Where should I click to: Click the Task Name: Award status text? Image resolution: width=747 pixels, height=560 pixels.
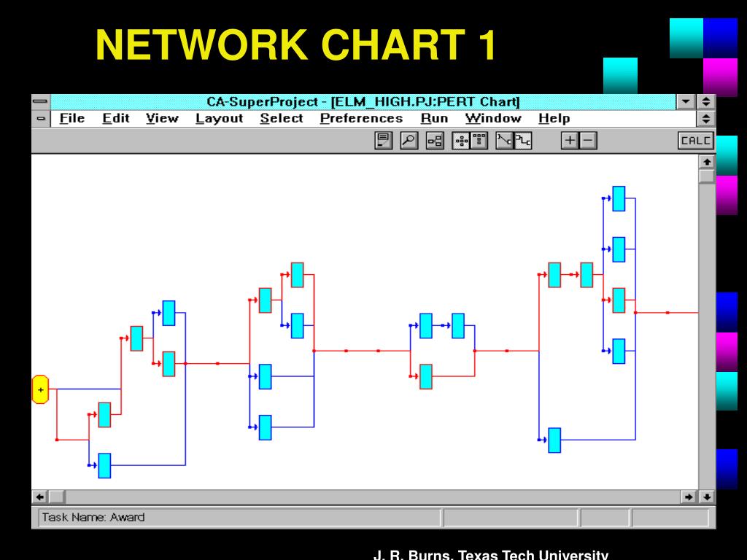93,517
